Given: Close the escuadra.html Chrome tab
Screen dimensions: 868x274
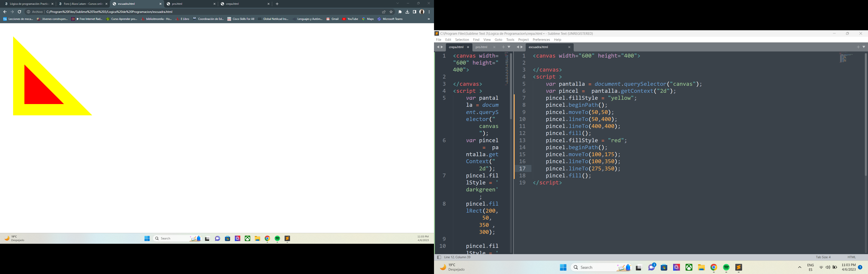Looking at the screenshot, I should tap(160, 4).
